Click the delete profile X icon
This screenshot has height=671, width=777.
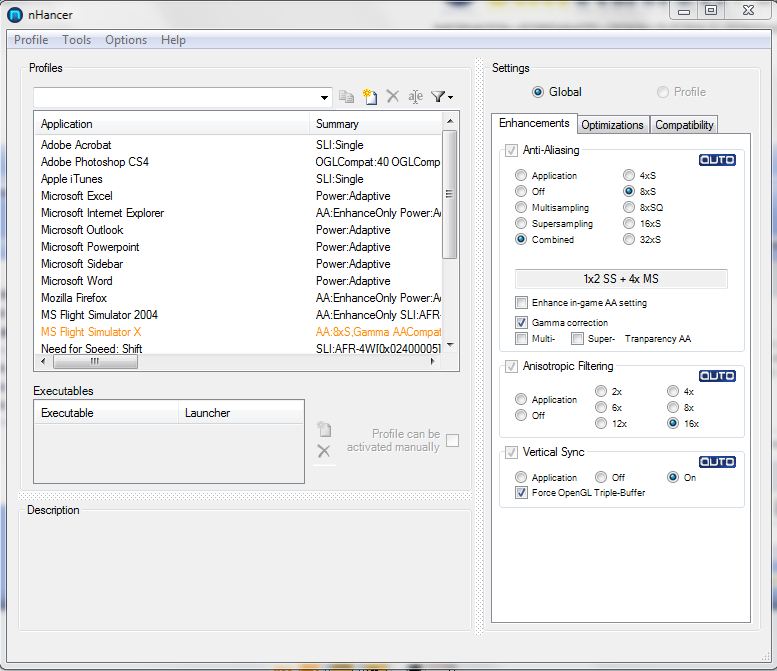(392, 97)
